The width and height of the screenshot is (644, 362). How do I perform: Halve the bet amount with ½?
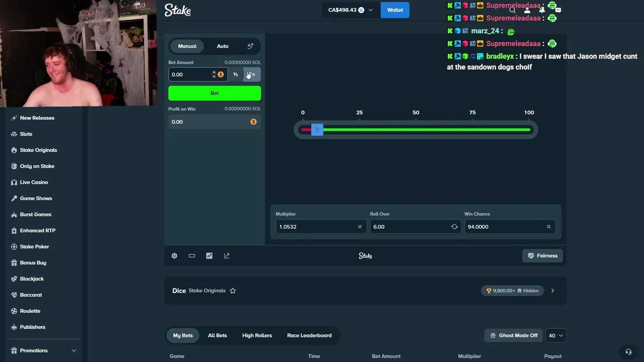coord(235,74)
